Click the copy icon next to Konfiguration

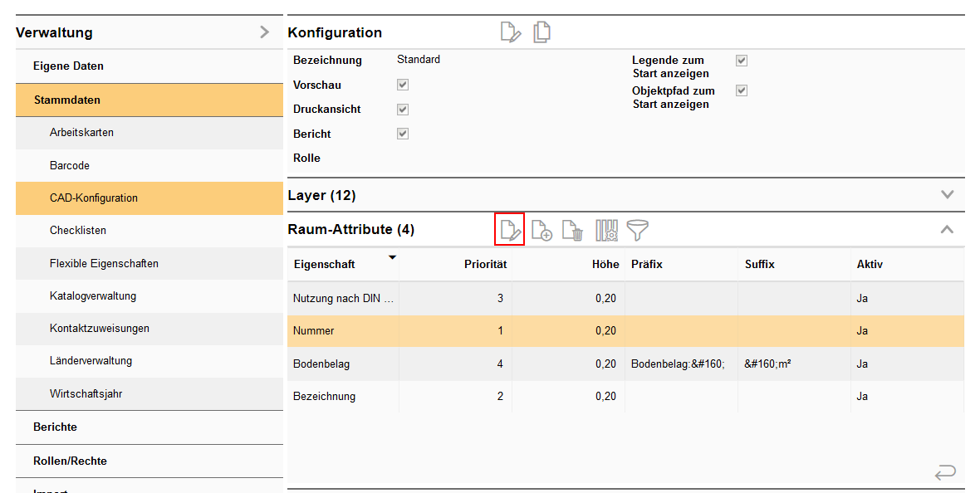(542, 32)
